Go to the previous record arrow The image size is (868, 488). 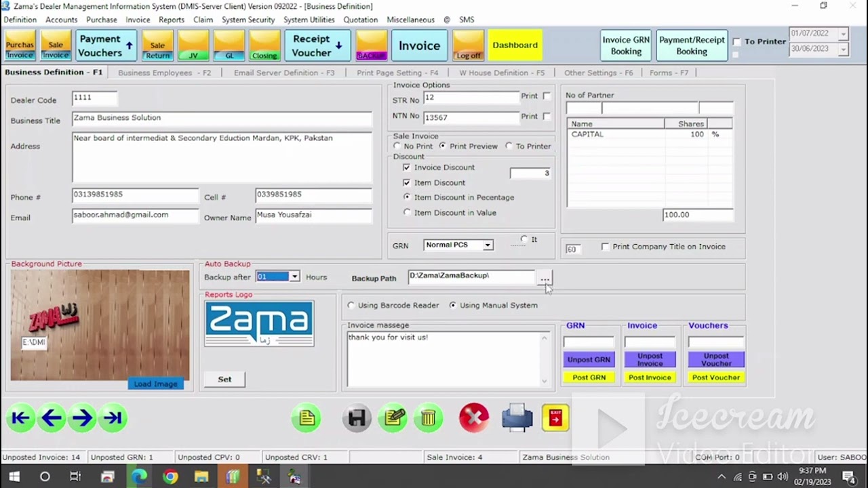[52, 418]
